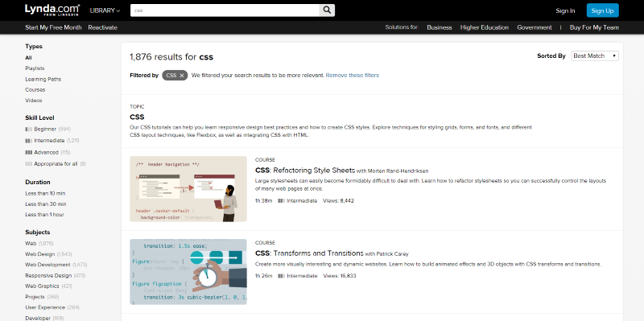Filter by Developer subject
Image resolution: width=644 pixels, height=321 pixels.
pyautogui.click(x=44, y=318)
